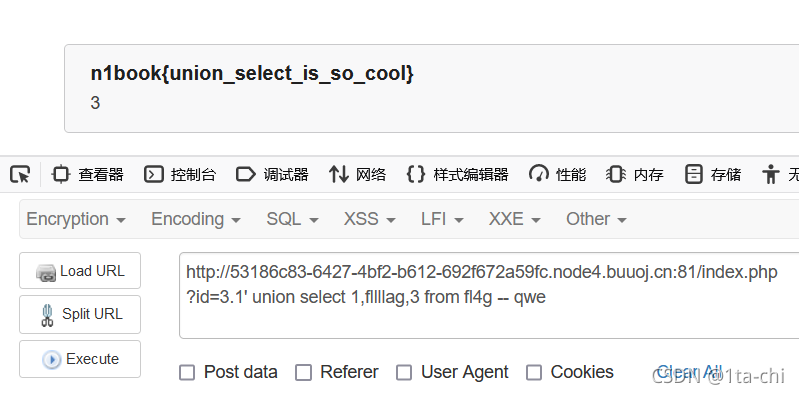Open the Storage (存储) panel icon
The height and width of the screenshot is (394, 799).
(694, 175)
